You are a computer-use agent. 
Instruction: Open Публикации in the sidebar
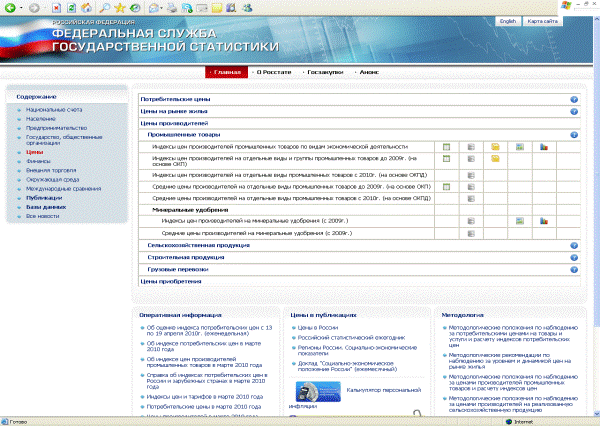coord(44,198)
